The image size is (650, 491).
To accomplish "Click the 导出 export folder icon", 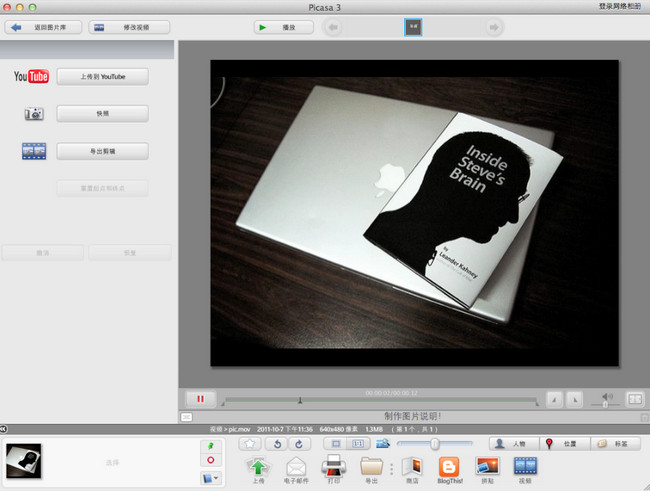I will (371, 469).
